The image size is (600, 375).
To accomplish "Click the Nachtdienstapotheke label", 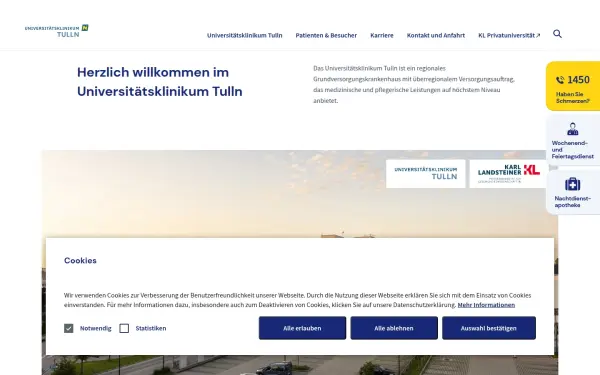I will (572, 202).
